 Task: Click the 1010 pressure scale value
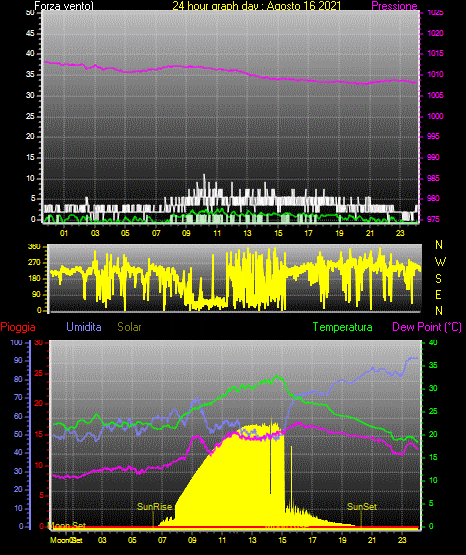pos(435,74)
